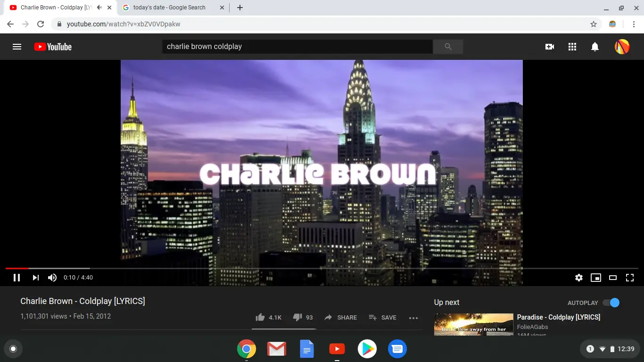Viewport: 644px width, 362px height.
Task: Click the search magnifier button
Action: coord(448,47)
